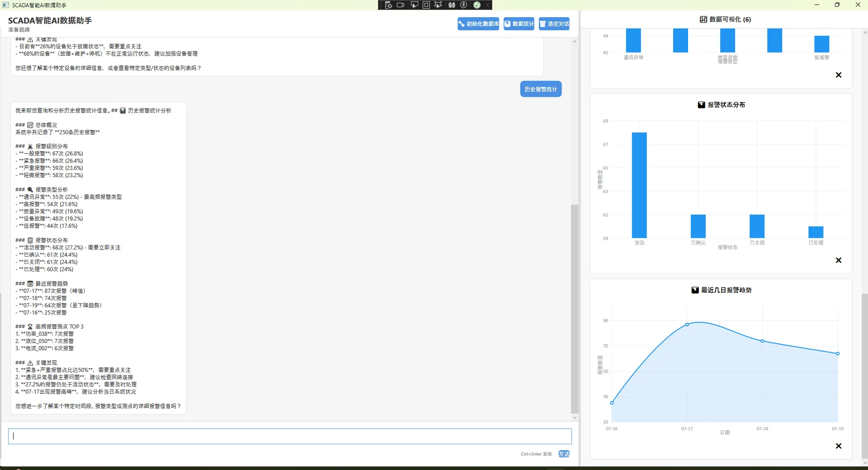Toggle the Display Layout Adorners square icon

coord(426,5)
